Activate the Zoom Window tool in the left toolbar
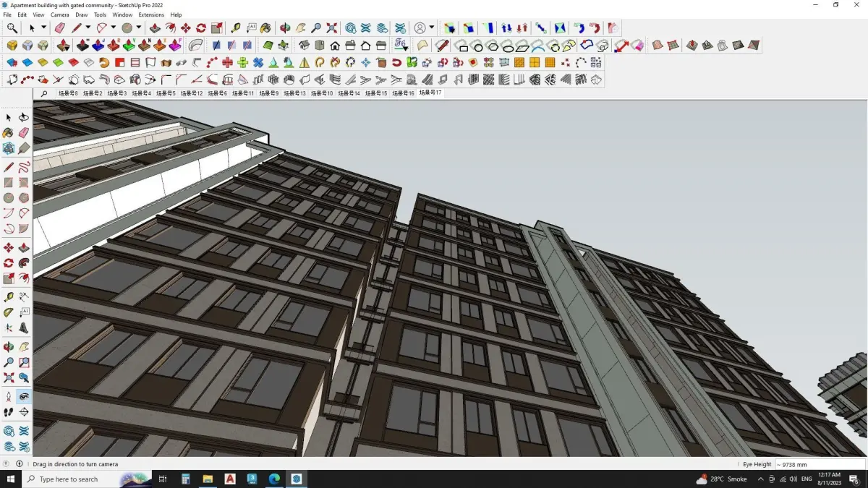Screen dimensions: 868x488 [x=24, y=361]
